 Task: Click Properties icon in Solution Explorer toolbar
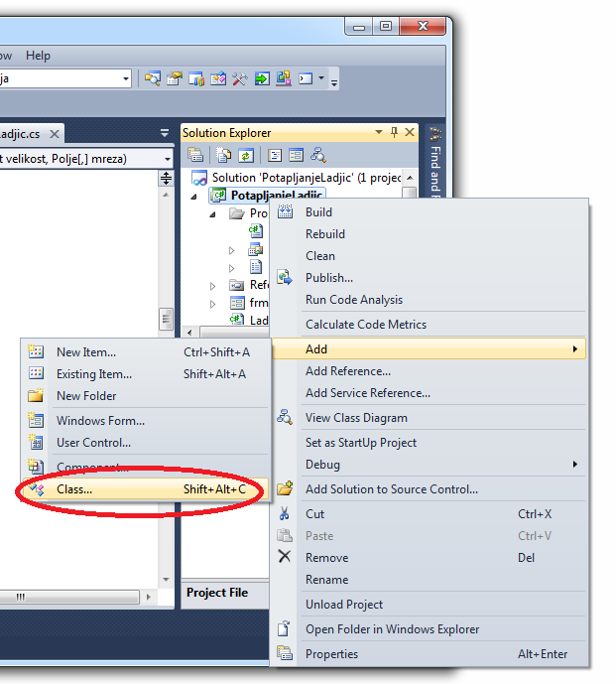pyautogui.click(x=195, y=156)
